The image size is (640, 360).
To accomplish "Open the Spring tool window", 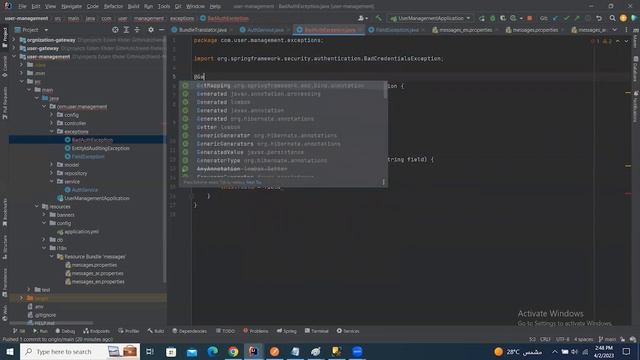I will tap(287, 331).
